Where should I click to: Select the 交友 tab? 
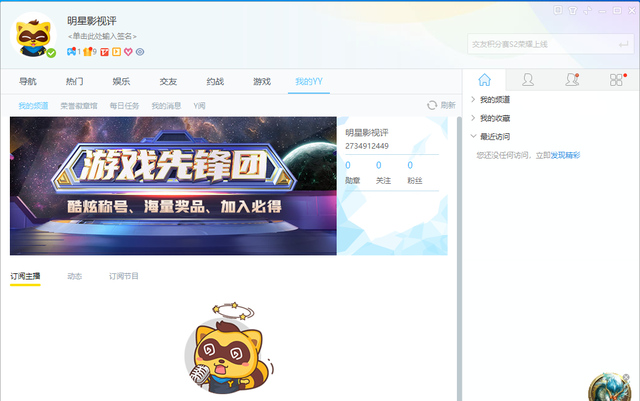coord(168,81)
